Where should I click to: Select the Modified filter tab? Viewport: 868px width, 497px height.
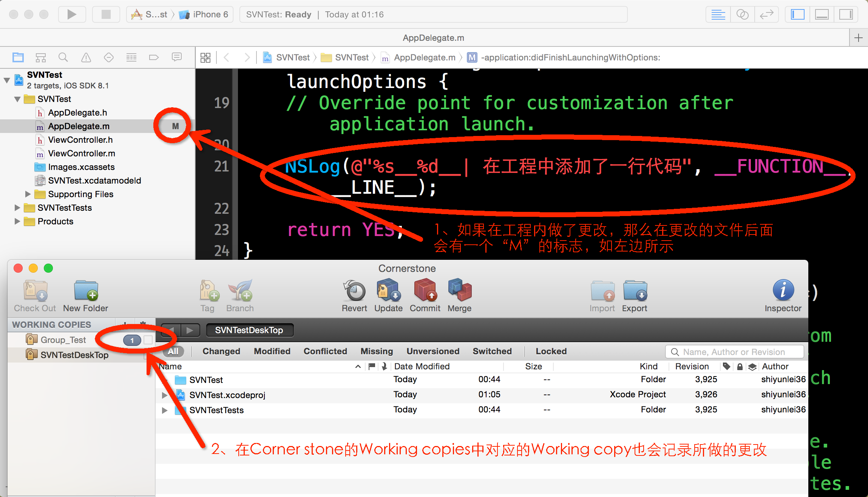pos(272,351)
